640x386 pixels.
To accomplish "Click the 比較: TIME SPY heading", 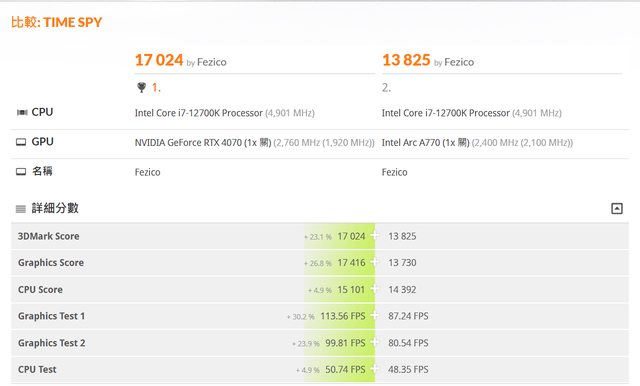I will click(56, 22).
